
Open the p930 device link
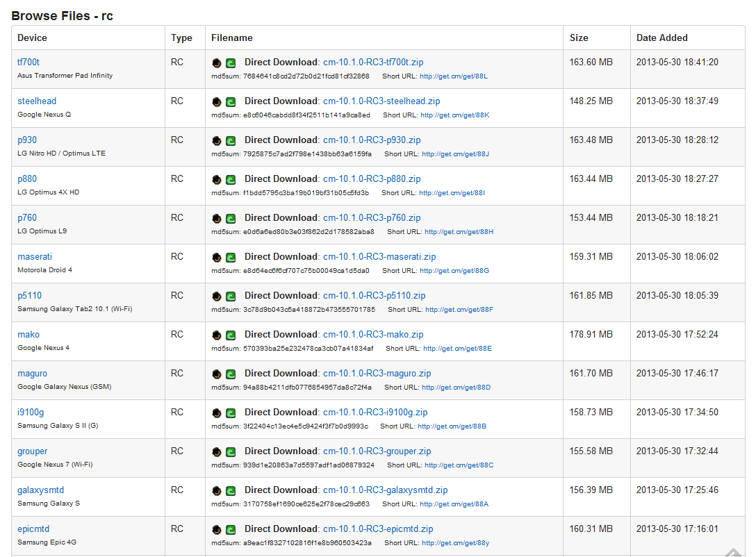27,140
